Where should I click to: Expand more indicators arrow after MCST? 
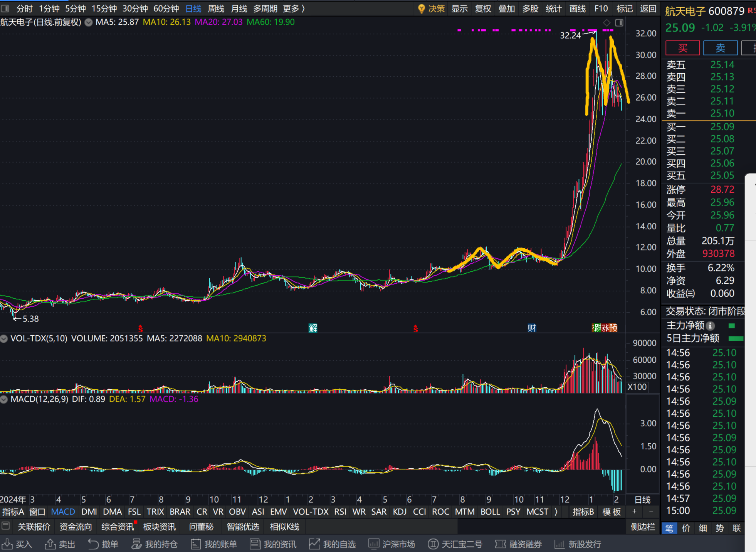point(556,512)
